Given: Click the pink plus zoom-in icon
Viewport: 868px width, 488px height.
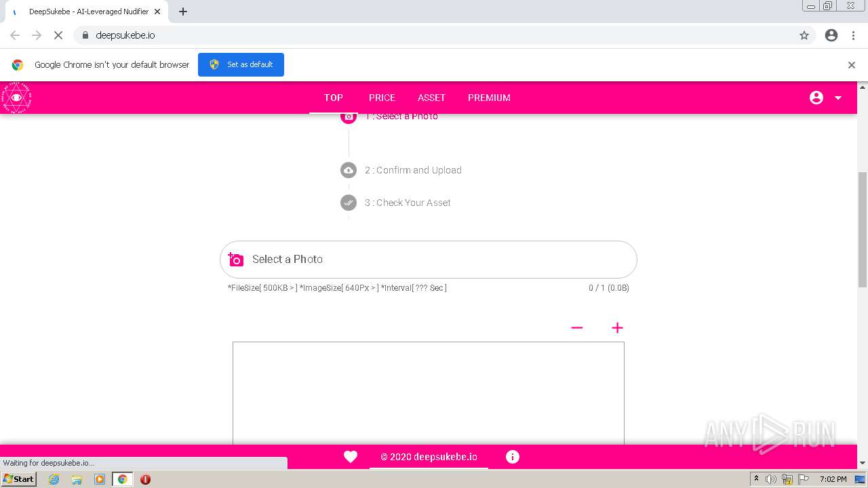Looking at the screenshot, I should click(x=617, y=327).
